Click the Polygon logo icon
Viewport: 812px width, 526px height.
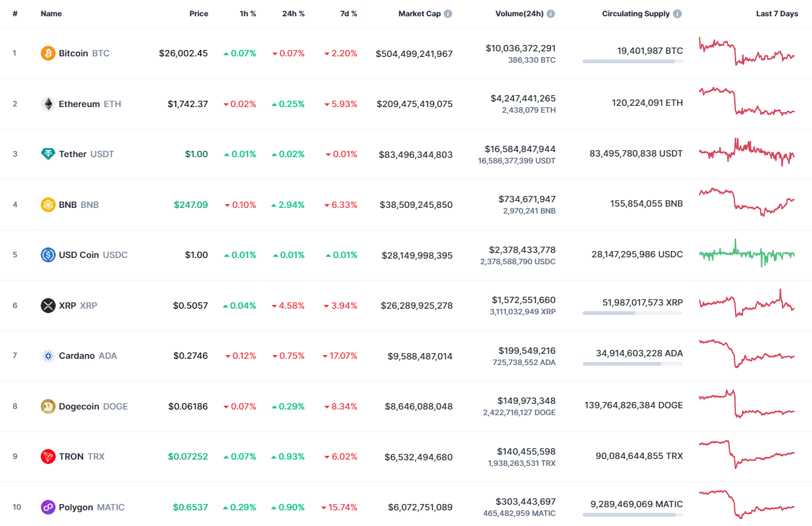point(47,507)
